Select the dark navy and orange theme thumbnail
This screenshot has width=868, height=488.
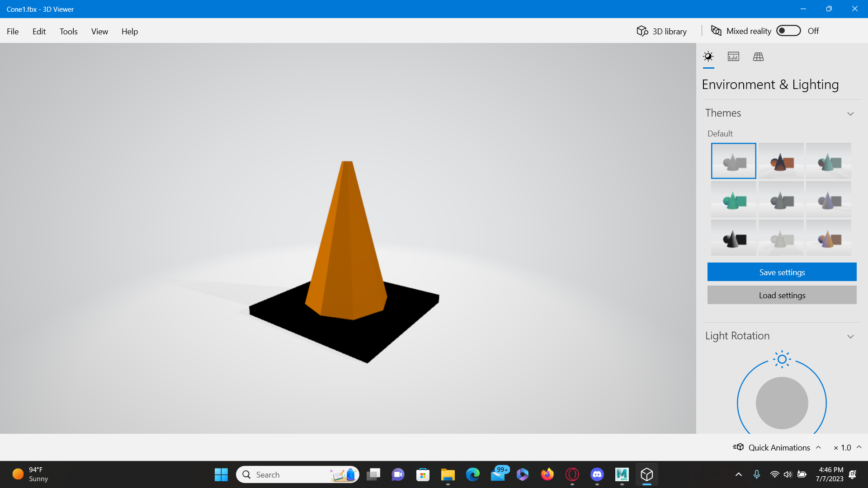tap(781, 161)
